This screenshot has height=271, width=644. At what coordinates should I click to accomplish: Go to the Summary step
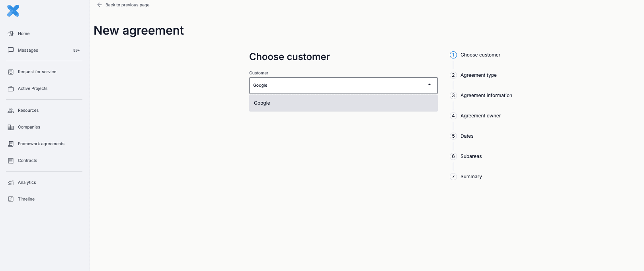pyautogui.click(x=471, y=177)
